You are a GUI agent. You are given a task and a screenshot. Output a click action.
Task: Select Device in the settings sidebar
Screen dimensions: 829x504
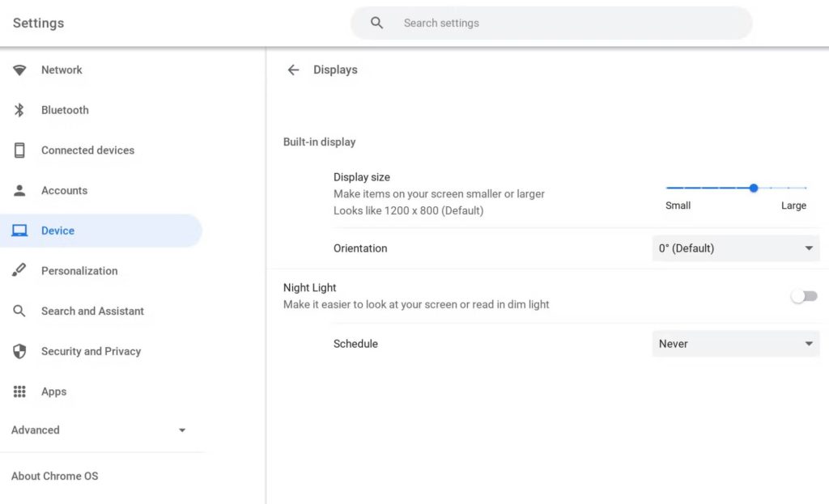(x=58, y=231)
